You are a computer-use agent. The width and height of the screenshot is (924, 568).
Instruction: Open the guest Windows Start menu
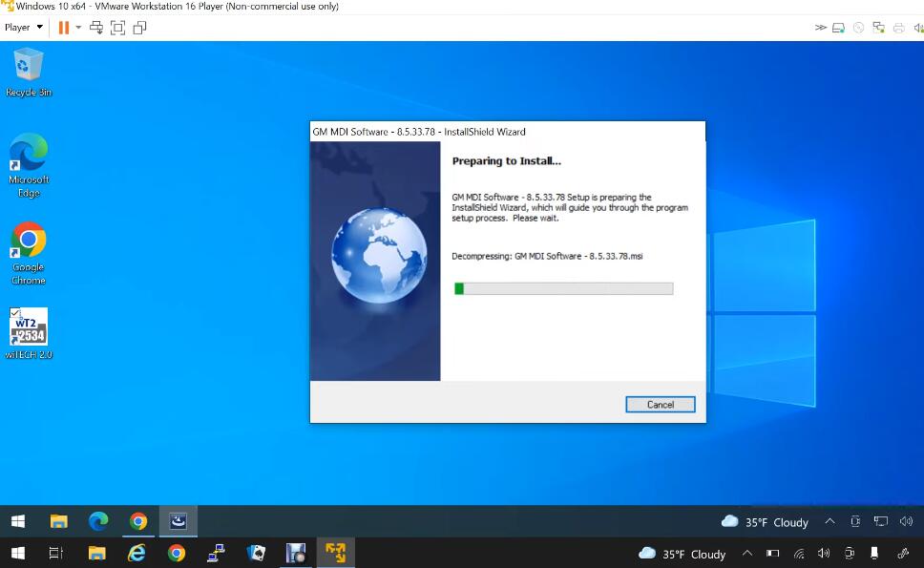[x=18, y=521]
